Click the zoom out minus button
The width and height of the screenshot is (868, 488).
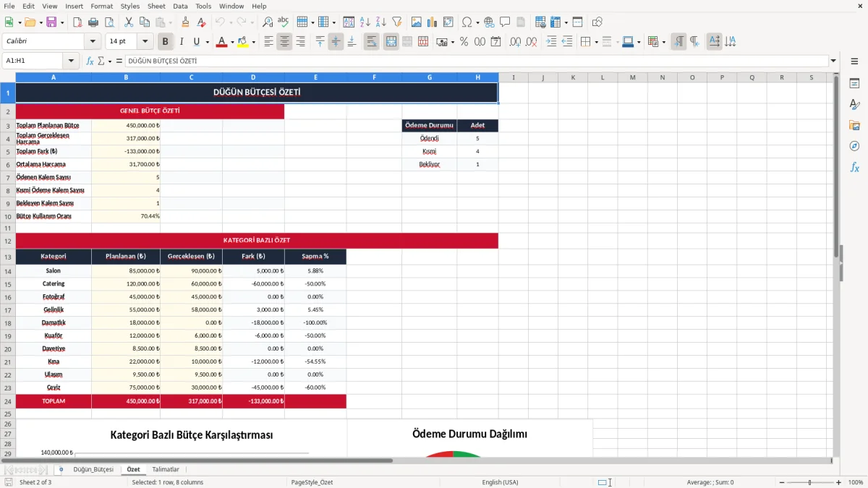[x=782, y=482]
